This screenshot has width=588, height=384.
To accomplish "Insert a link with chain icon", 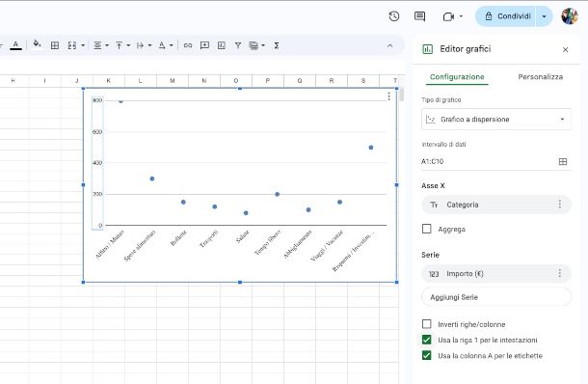I will [188, 45].
